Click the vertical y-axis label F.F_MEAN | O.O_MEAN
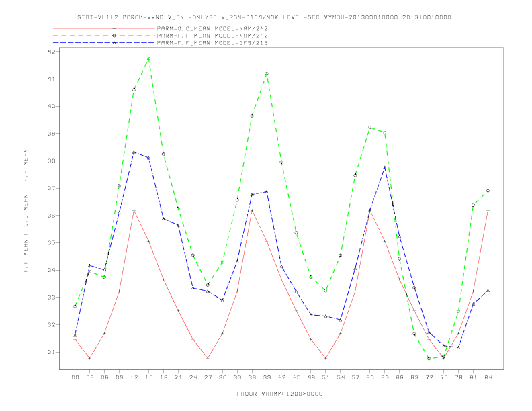This screenshot has height=411, width=532. (26, 211)
